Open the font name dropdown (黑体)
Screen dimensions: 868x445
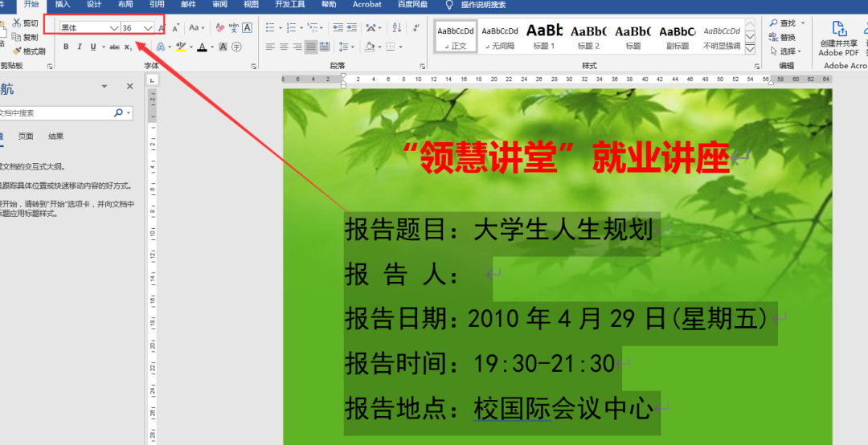point(113,27)
